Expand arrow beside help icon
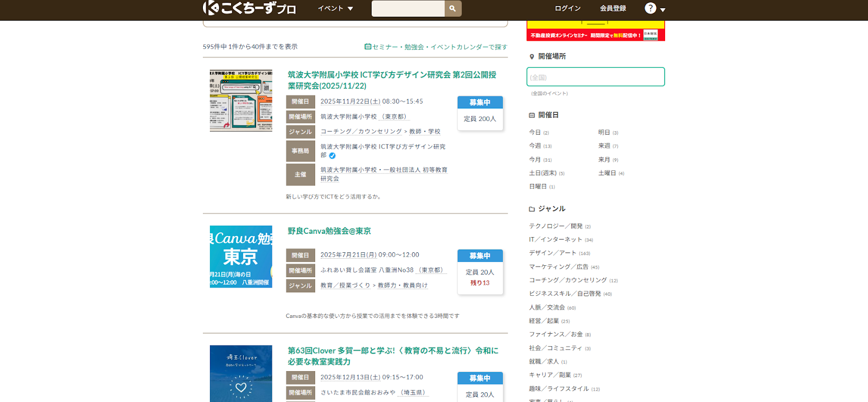This screenshot has width=868, height=402. 662,10
